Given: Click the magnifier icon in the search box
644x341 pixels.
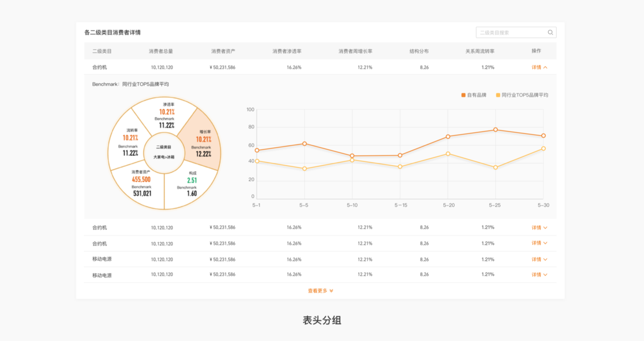Looking at the screenshot, I should click(550, 32).
